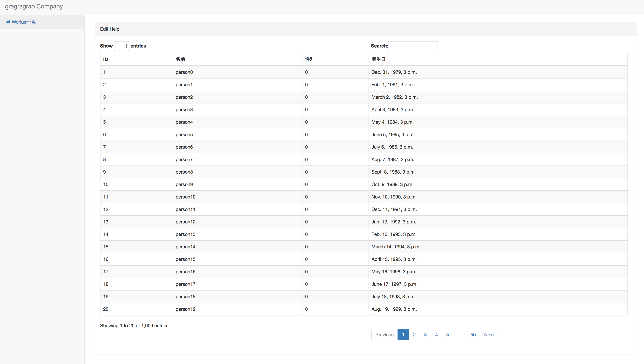644x364 pixels.
Task: Click the ID cell showing 20
Action: tap(137, 309)
